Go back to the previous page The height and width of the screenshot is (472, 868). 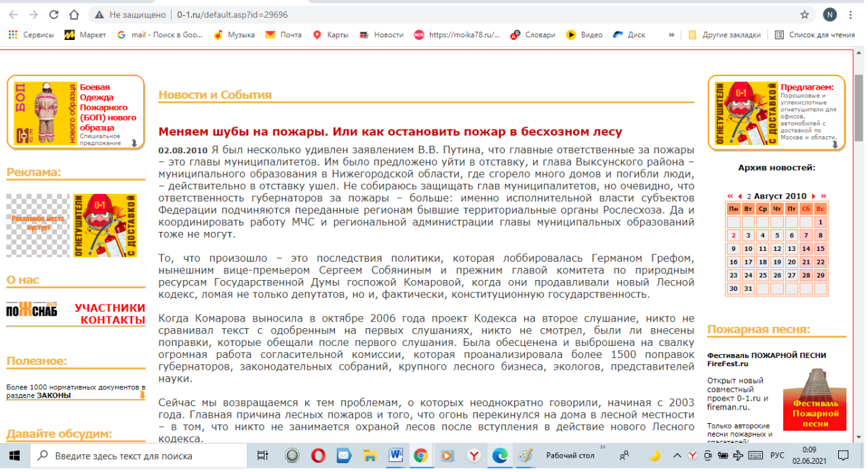click(x=15, y=14)
